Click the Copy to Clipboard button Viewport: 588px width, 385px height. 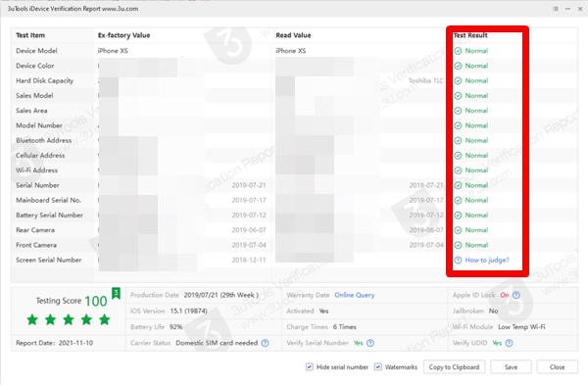(454, 367)
